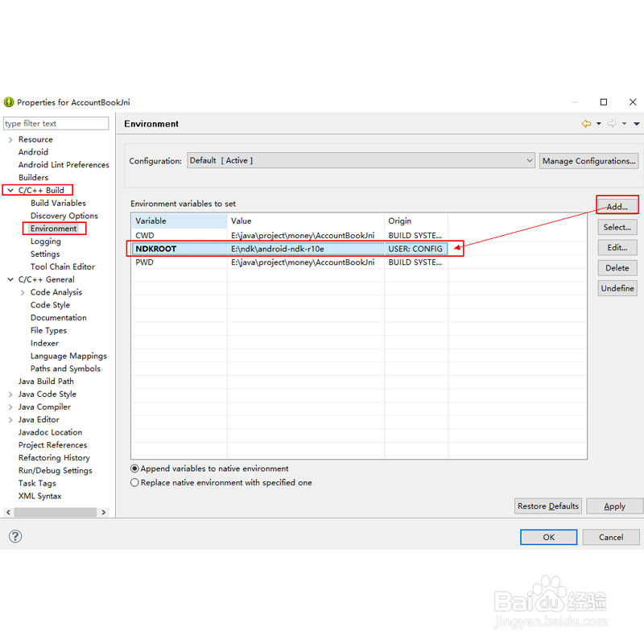Viewport: 644px width, 644px height.
Task: Click the tree horizontal scrollbar thumb
Action: coord(55,512)
